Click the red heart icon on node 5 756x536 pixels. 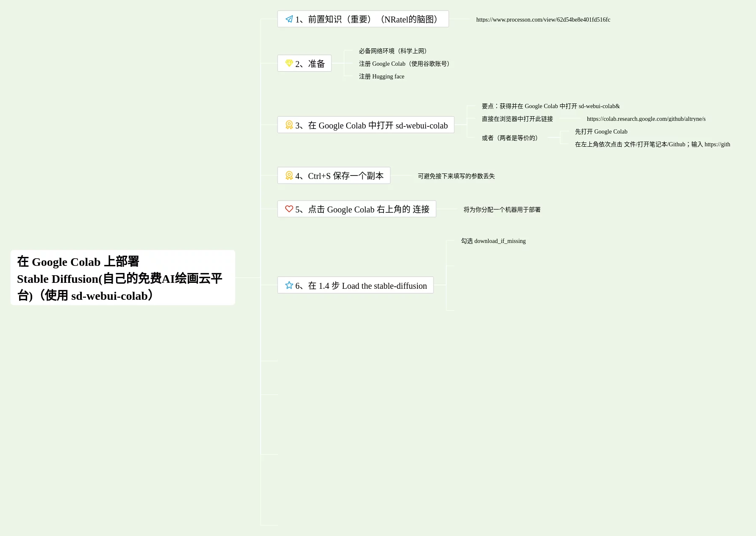point(289,209)
